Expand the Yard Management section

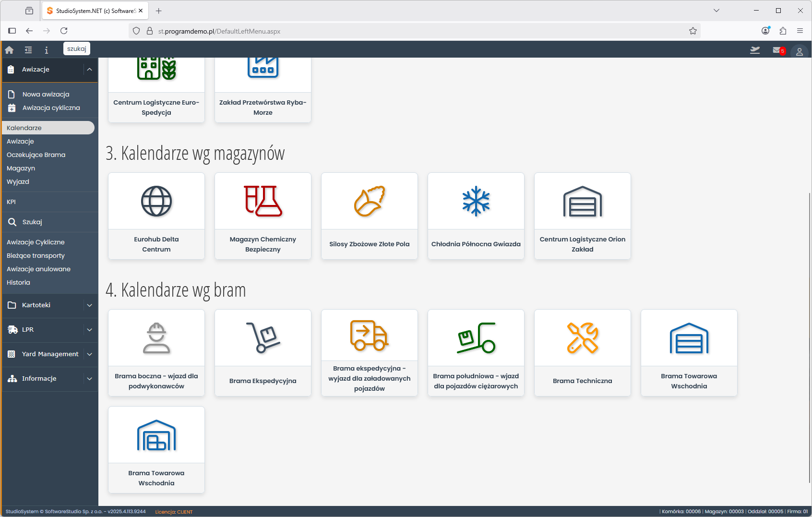[x=89, y=354]
